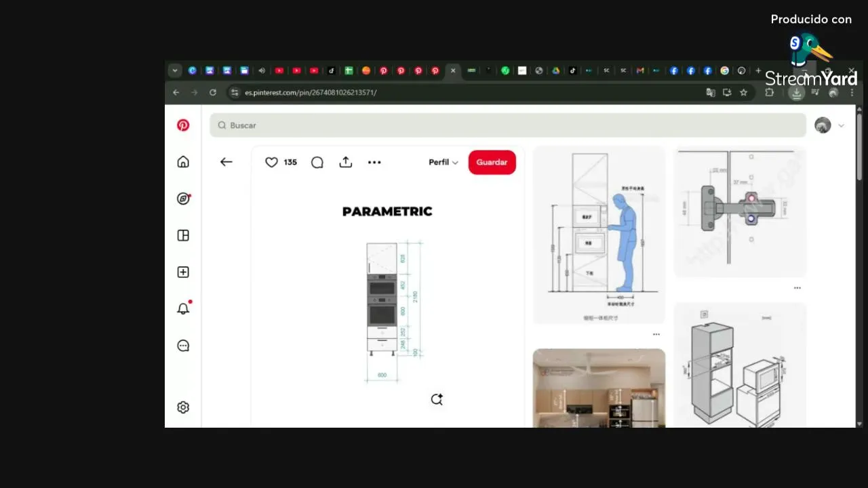Open a new tab with the plus button
The height and width of the screenshot is (488, 868).
coord(758,70)
